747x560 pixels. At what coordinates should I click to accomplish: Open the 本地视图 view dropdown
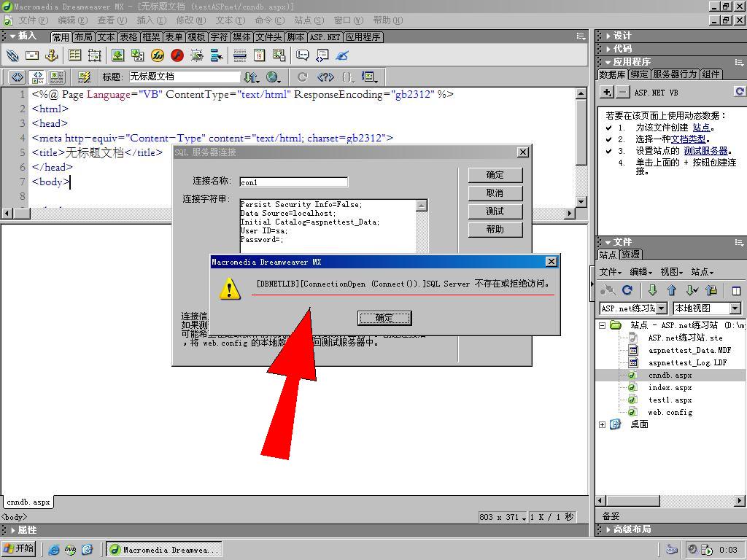click(735, 308)
